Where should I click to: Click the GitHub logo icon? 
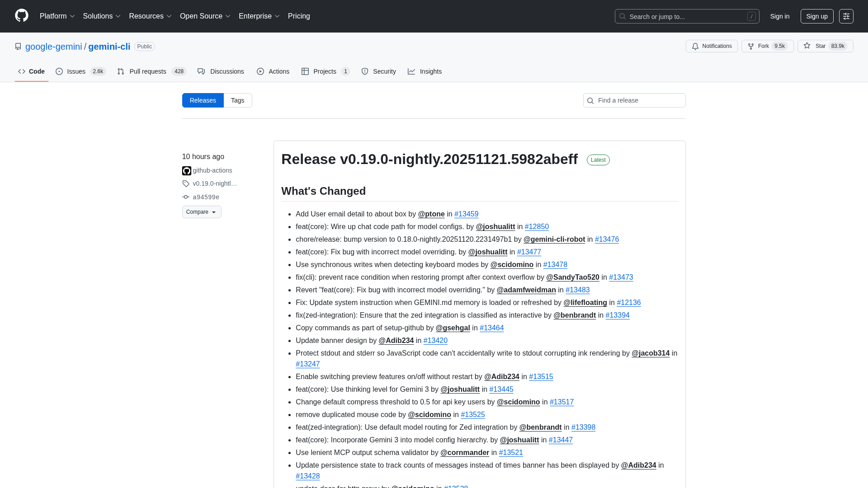pos(22,16)
